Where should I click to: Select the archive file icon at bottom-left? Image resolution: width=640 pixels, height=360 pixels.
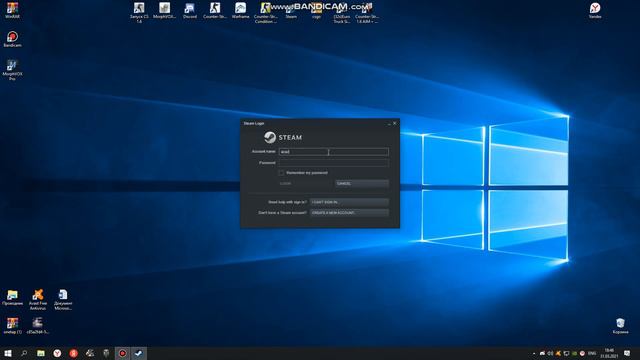click(x=12, y=326)
